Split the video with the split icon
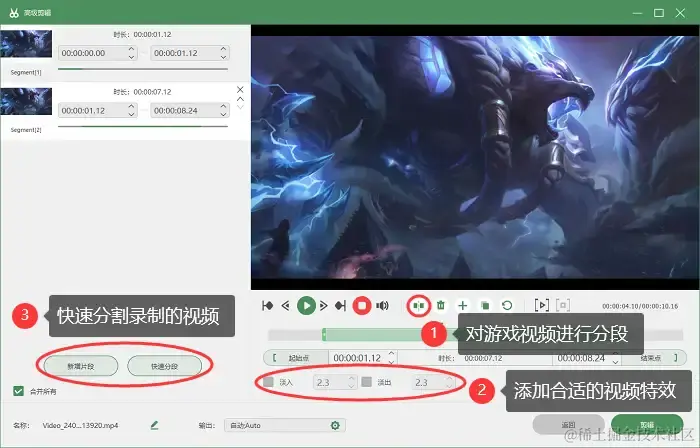The height and width of the screenshot is (448, 700). point(418,306)
